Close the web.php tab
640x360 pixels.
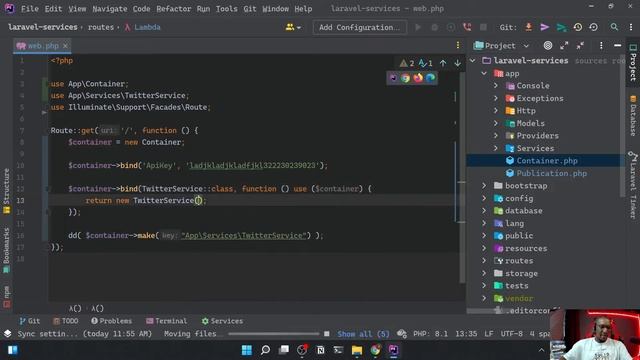click(65, 46)
